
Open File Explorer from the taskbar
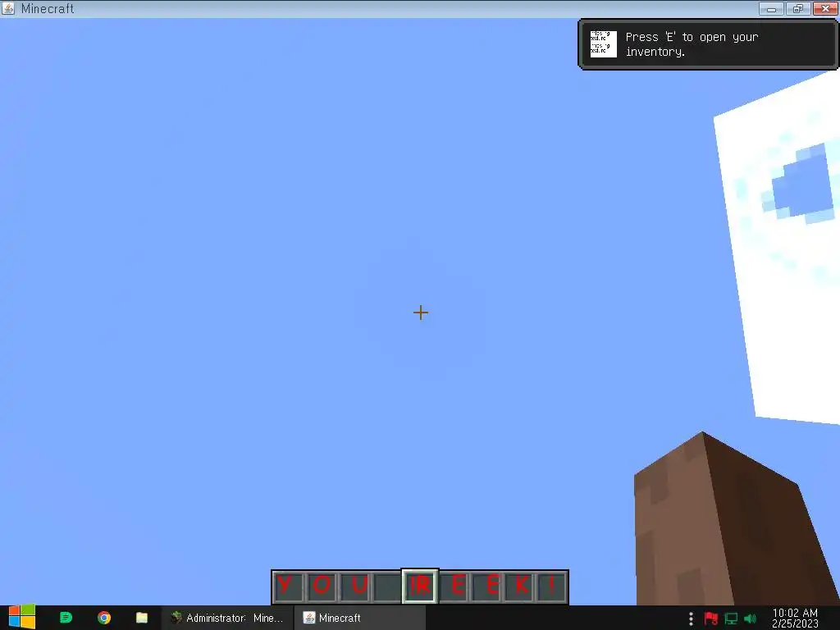pyautogui.click(x=141, y=618)
